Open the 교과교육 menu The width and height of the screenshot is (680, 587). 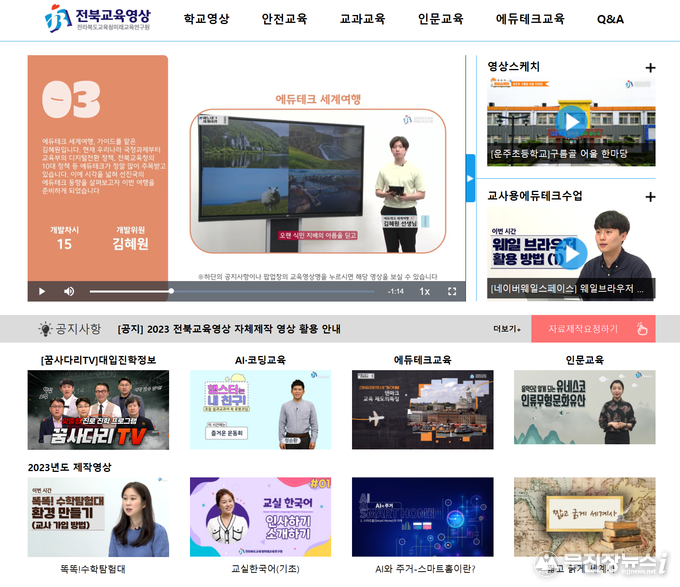pos(362,19)
